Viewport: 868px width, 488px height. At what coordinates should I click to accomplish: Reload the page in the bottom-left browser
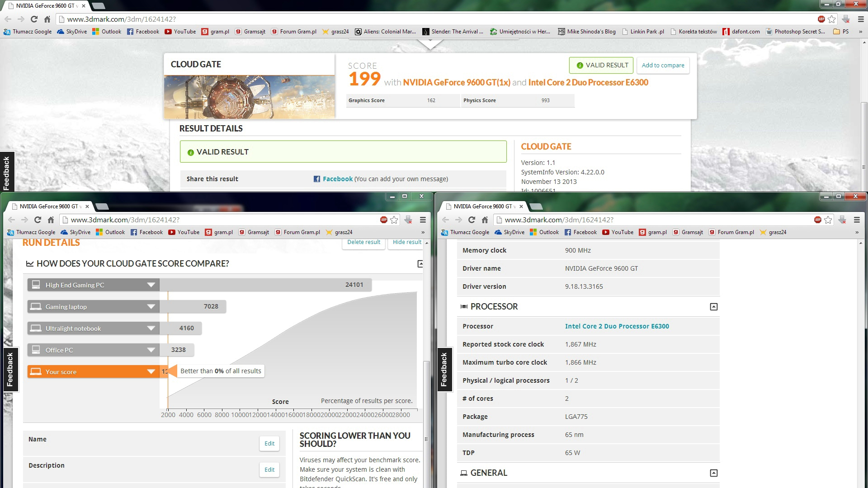pyautogui.click(x=38, y=220)
